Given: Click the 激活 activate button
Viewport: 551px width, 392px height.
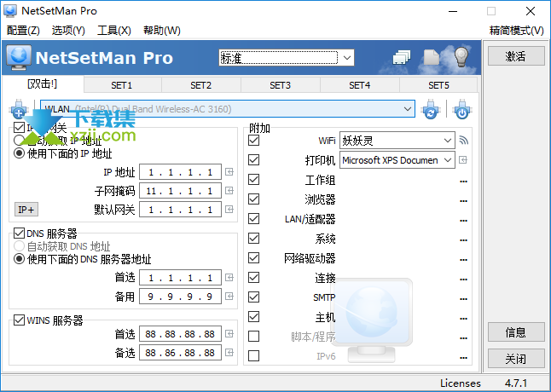Looking at the screenshot, I should pos(516,55).
